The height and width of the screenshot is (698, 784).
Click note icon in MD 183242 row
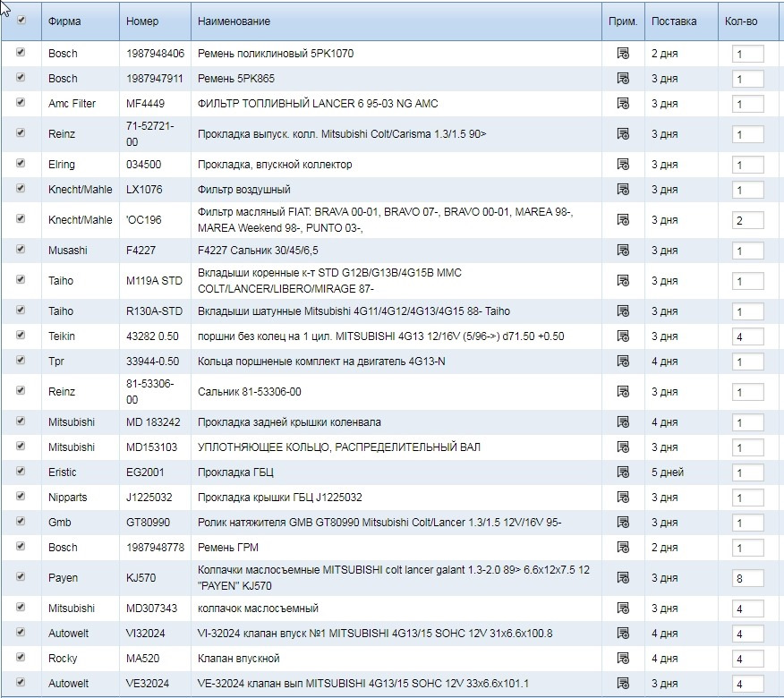coord(623,422)
